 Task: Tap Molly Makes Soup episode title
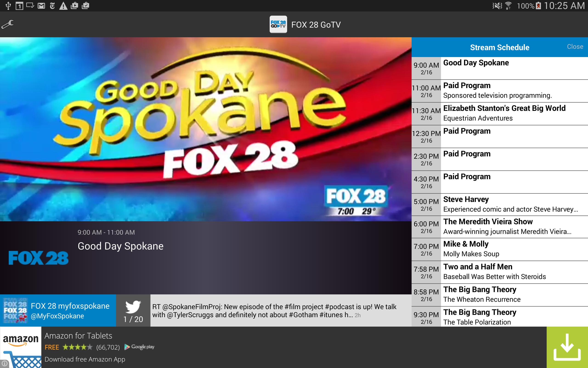[x=471, y=254]
